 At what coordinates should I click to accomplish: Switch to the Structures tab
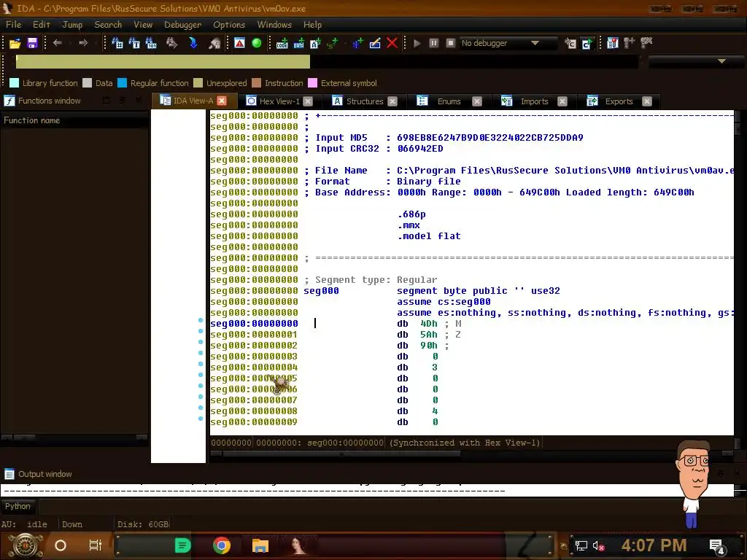point(365,101)
